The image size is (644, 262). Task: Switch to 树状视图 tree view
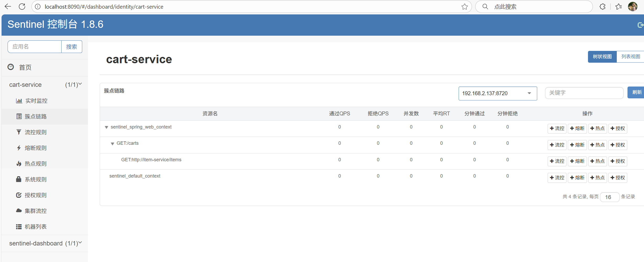click(602, 57)
